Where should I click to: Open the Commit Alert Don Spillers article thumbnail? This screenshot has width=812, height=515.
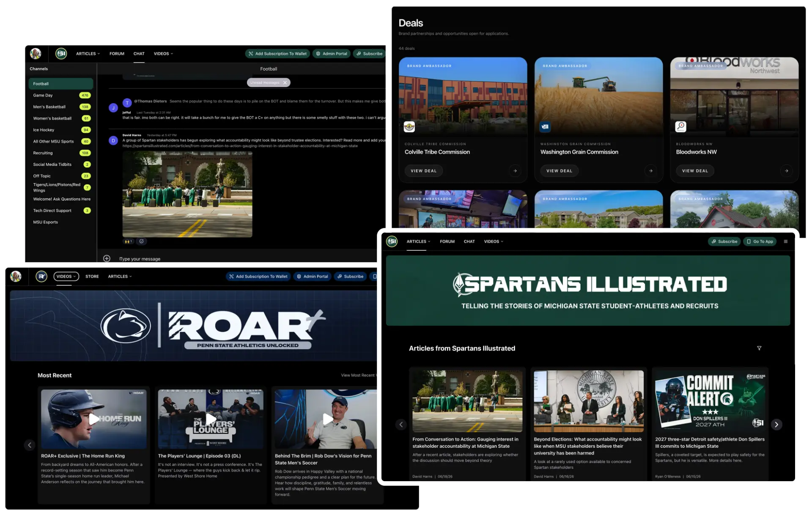click(x=710, y=401)
